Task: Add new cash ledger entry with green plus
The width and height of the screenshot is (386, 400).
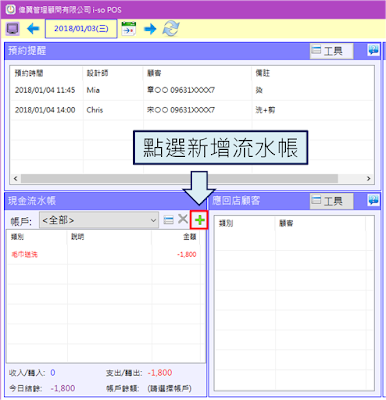Action: click(x=199, y=220)
